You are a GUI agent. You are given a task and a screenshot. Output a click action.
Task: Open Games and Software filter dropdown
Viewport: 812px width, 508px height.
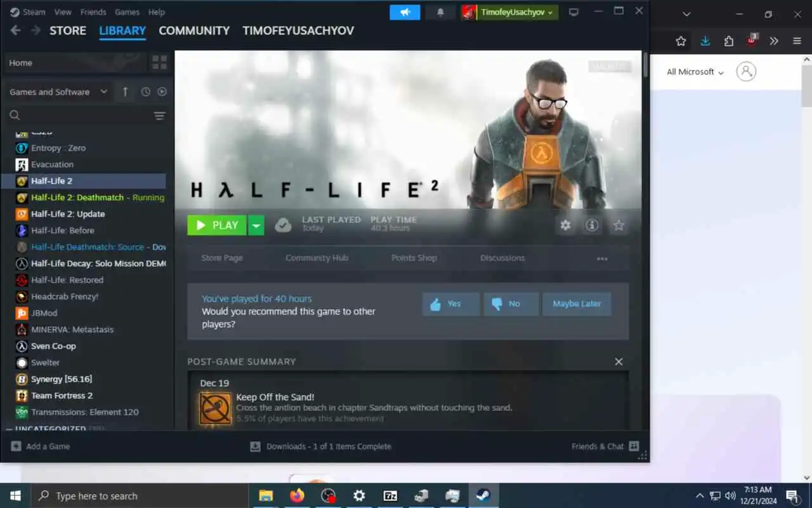click(58, 92)
